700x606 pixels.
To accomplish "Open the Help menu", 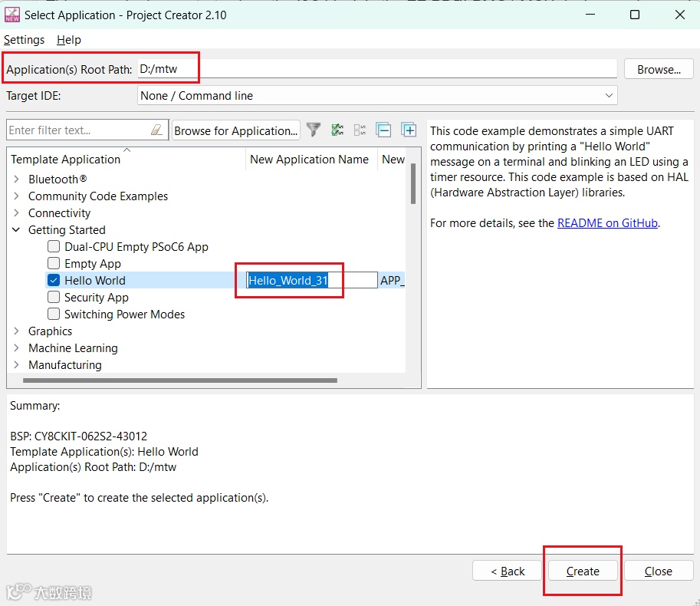I will [69, 40].
